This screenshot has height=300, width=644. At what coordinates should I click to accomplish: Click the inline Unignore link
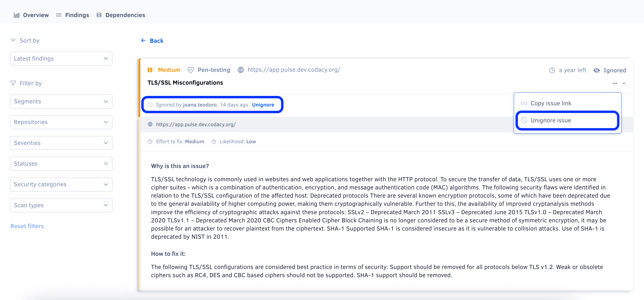click(x=263, y=105)
